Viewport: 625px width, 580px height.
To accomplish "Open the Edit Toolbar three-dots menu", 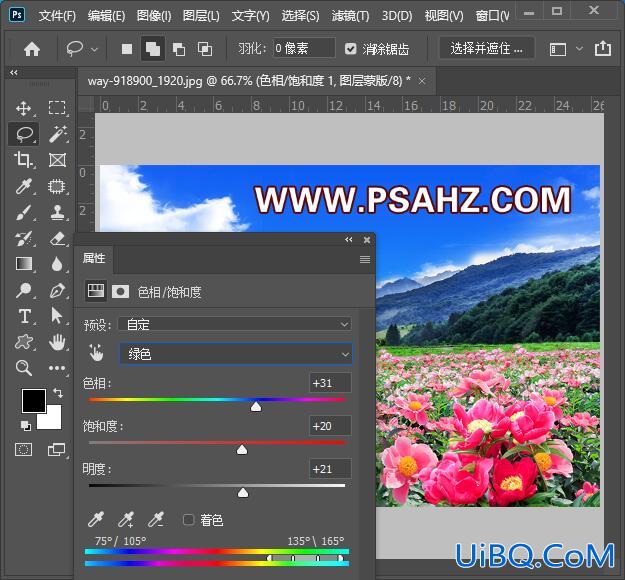I will [x=57, y=368].
